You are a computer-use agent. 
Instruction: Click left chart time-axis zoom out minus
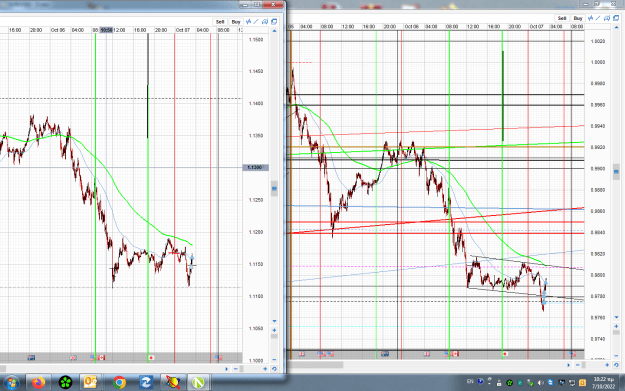[236, 369]
